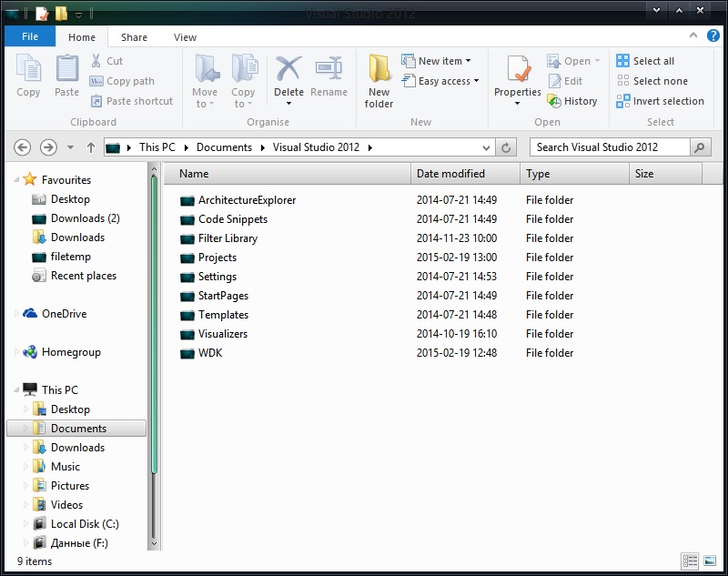Image resolution: width=728 pixels, height=576 pixels.
Task: Click Properties icon in quick access toolbar
Action: pos(42,14)
